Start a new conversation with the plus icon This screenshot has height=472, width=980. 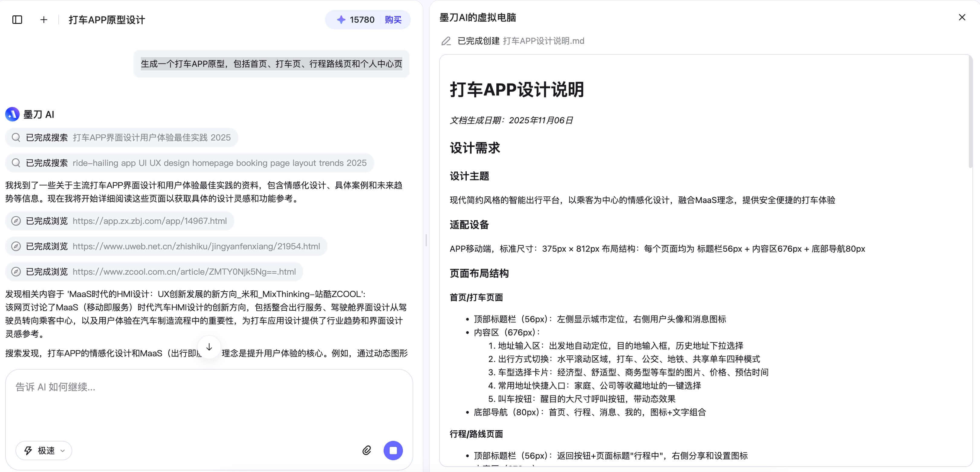coord(43,19)
